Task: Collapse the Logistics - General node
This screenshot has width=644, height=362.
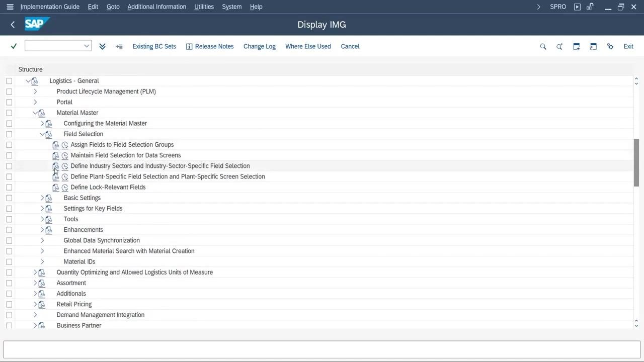Action: click(28, 81)
